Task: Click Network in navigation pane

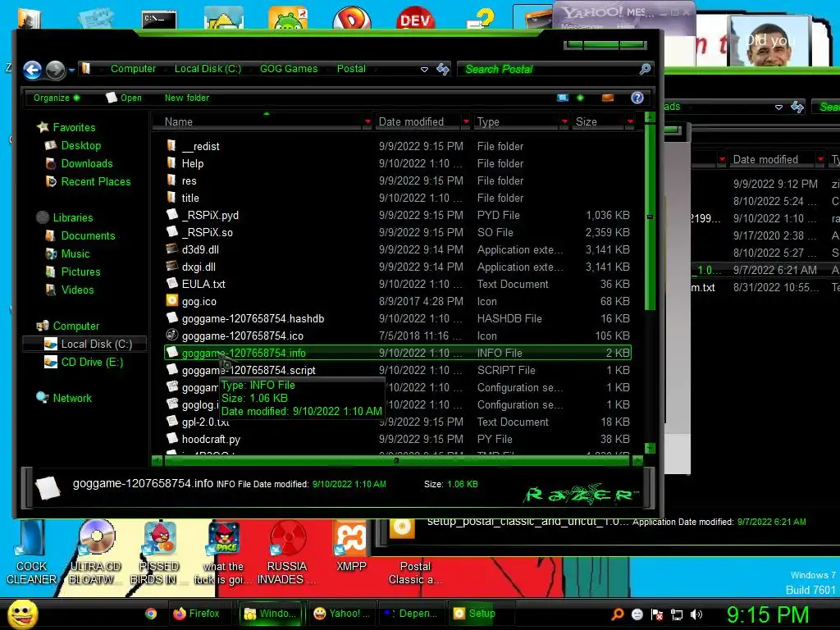Action: (72, 398)
